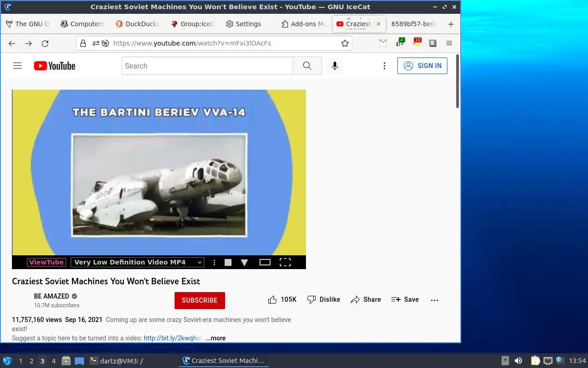Image resolution: width=588 pixels, height=368 pixels.
Task: Switch to the DuckDuckGo tab
Action: pos(138,24)
